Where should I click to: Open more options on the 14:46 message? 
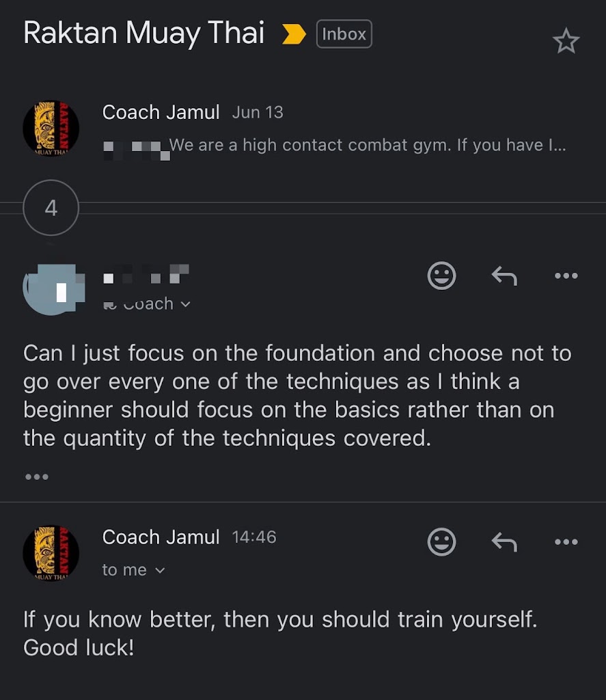pos(566,542)
